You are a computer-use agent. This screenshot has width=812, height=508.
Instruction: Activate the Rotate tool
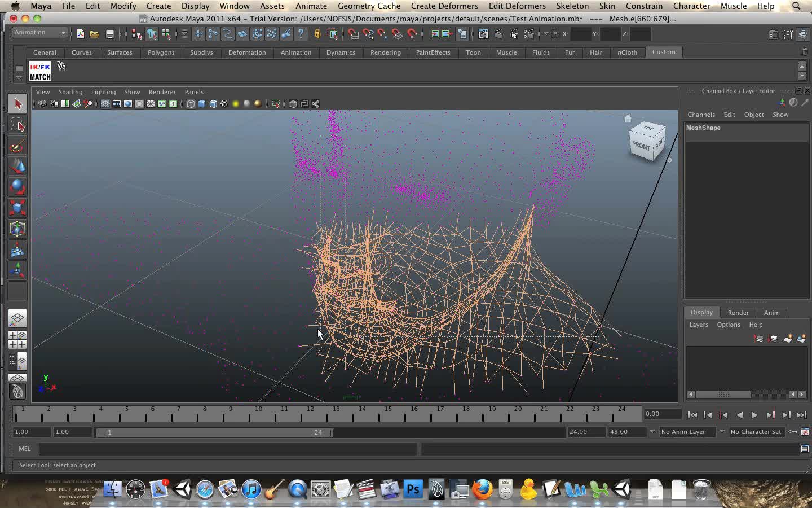click(17, 187)
